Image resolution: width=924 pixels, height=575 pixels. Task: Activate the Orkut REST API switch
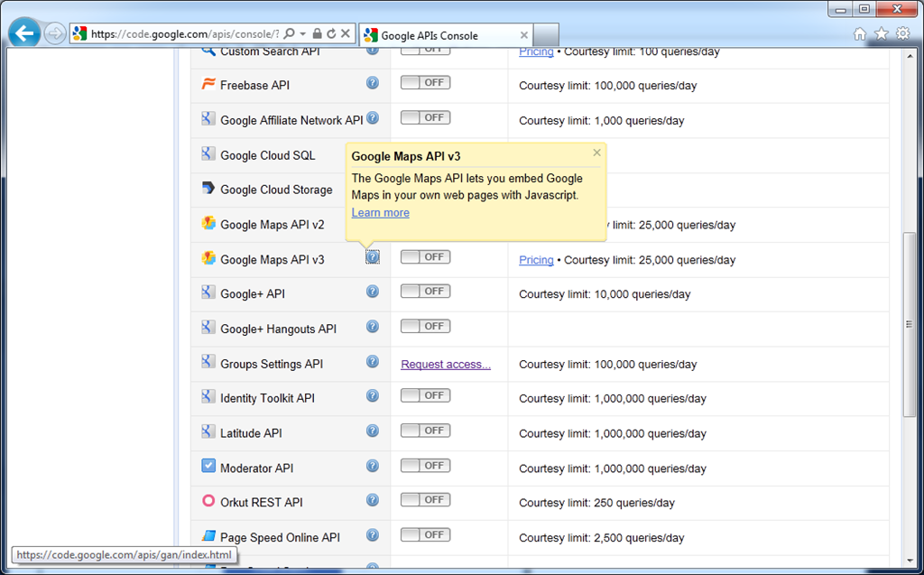click(426, 499)
